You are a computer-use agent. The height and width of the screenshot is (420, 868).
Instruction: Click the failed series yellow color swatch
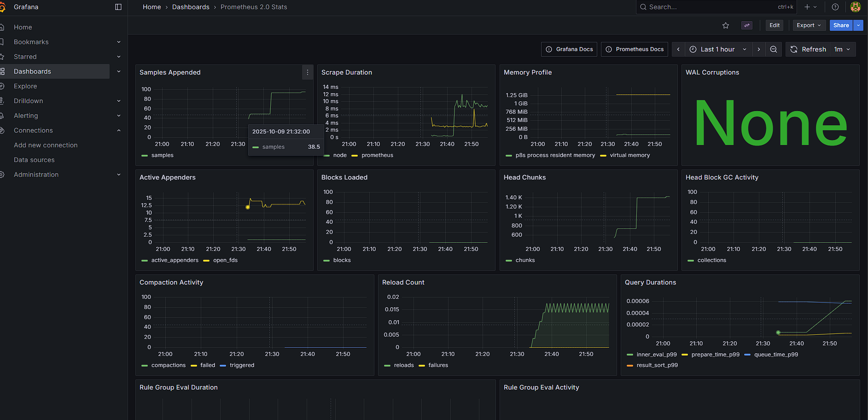(194, 366)
